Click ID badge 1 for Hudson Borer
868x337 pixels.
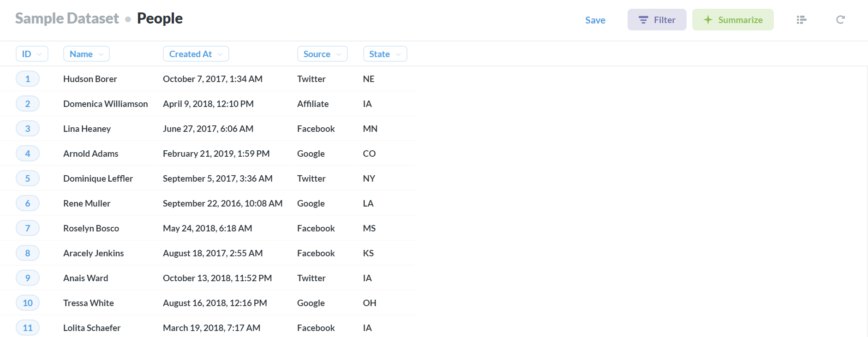28,79
